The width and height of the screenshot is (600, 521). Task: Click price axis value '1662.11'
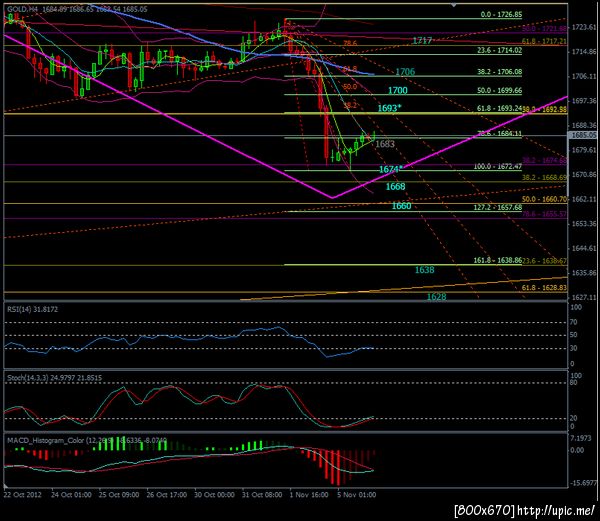(x=584, y=199)
